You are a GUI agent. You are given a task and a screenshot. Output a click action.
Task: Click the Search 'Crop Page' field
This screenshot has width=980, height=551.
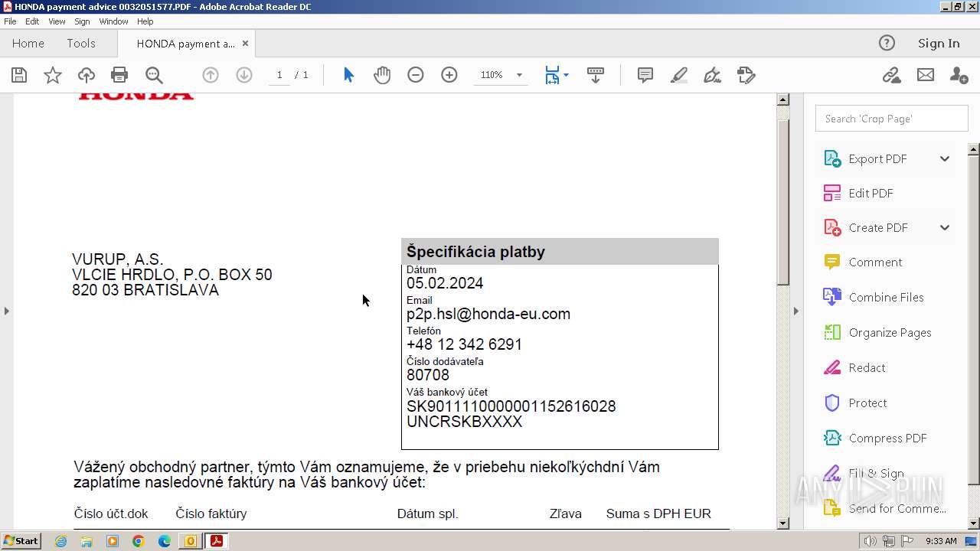[892, 119]
